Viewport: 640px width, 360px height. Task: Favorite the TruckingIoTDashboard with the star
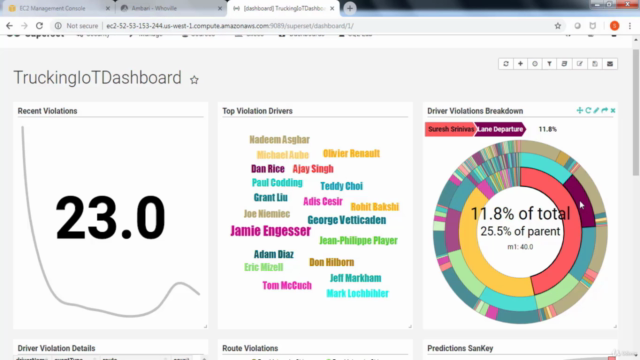coord(194,80)
